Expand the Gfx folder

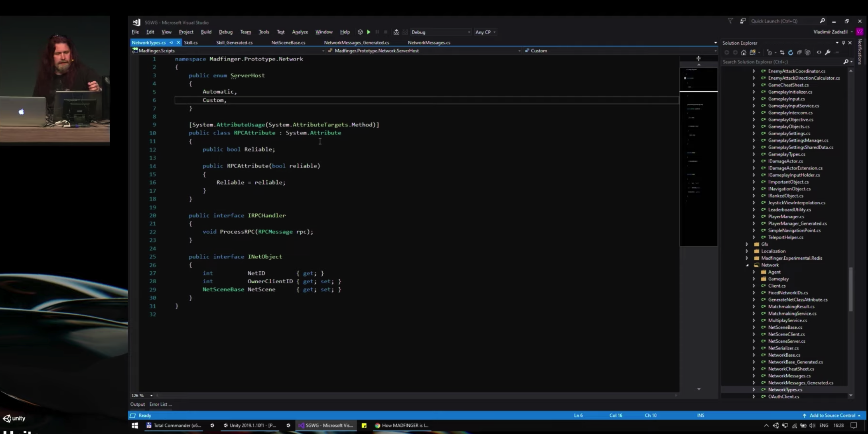pyautogui.click(x=747, y=244)
